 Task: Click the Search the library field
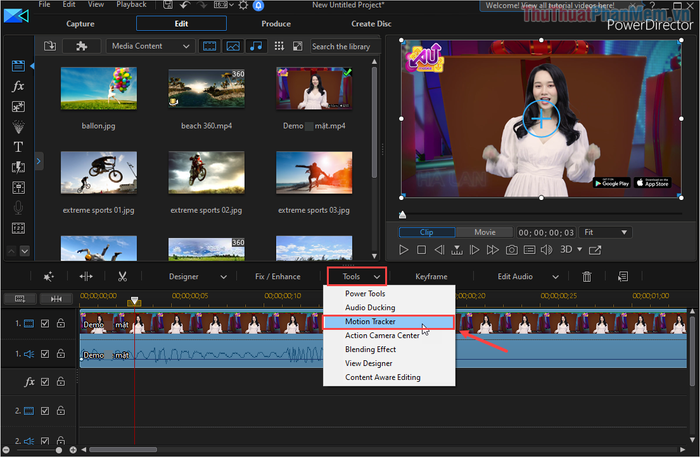[345, 46]
